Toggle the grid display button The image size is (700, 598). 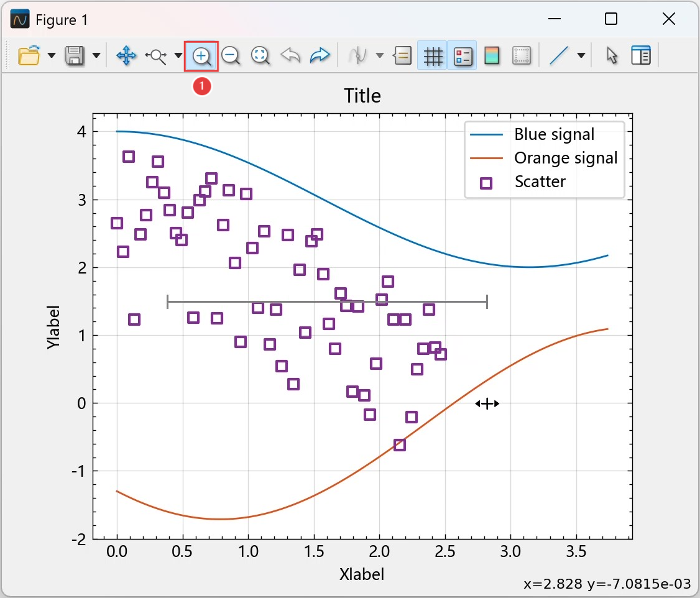(433, 56)
